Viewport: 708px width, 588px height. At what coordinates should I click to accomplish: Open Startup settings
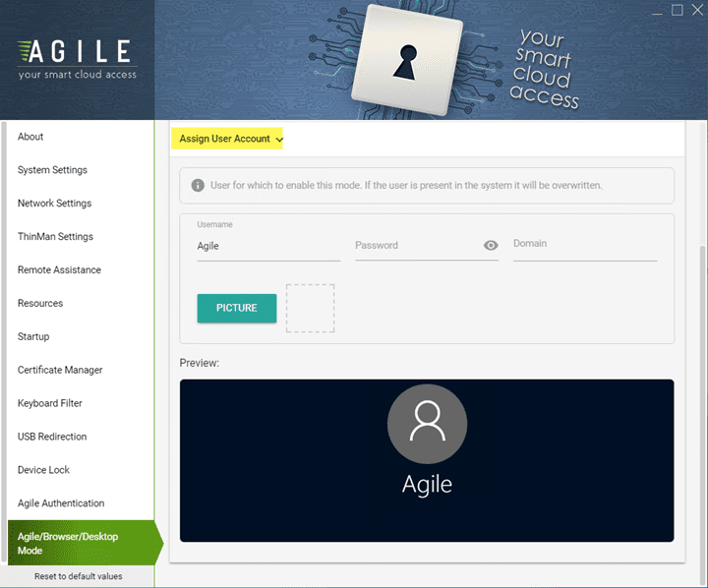pos(33,336)
